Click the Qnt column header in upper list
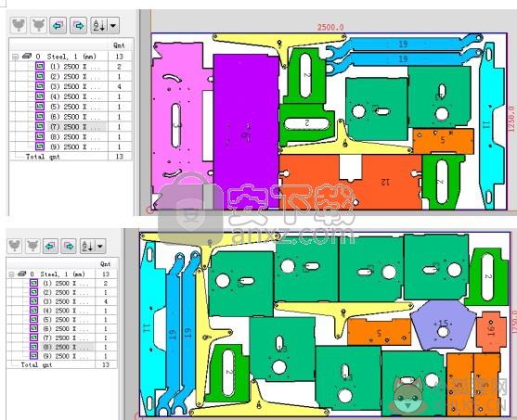 [x=119, y=45]
